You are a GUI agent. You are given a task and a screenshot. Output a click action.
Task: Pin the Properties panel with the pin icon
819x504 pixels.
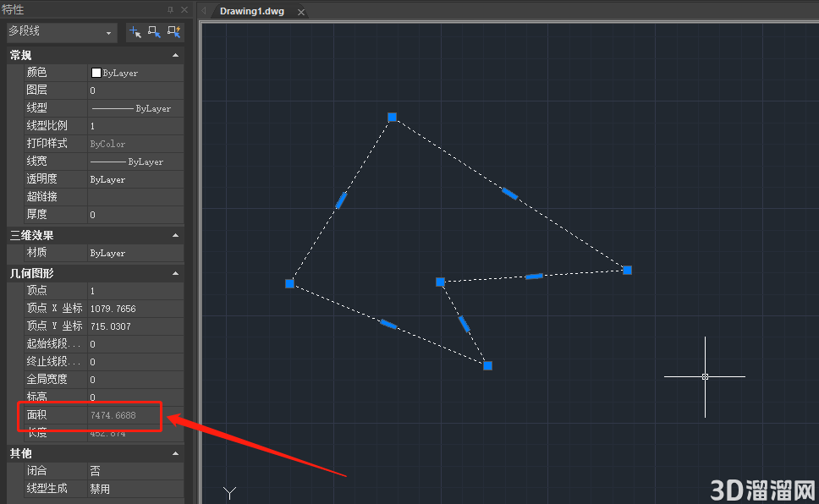pos(170,10)
